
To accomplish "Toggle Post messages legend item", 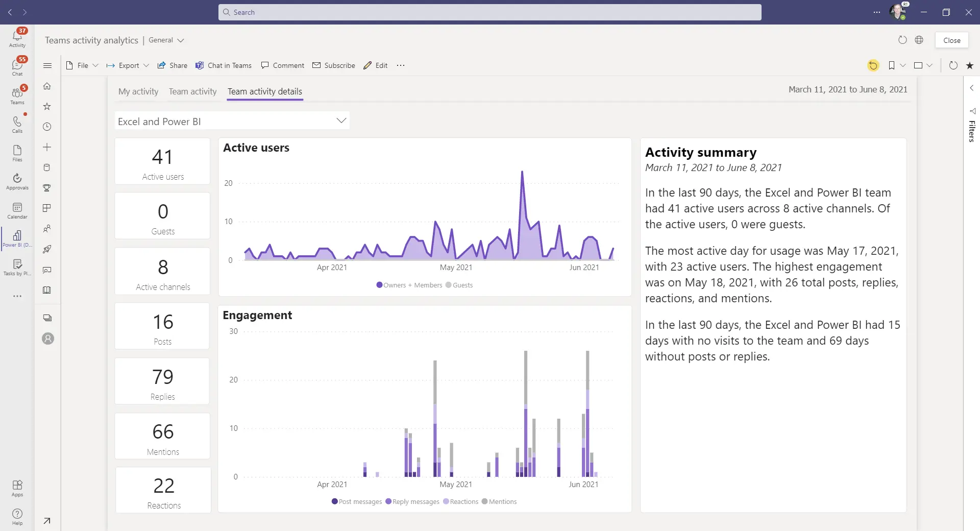I will coord(357,501).
